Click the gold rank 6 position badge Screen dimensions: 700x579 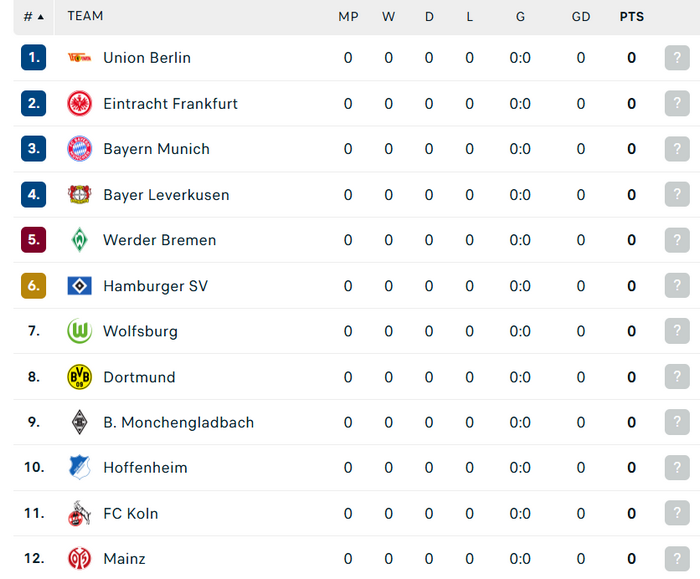point(33,286)
